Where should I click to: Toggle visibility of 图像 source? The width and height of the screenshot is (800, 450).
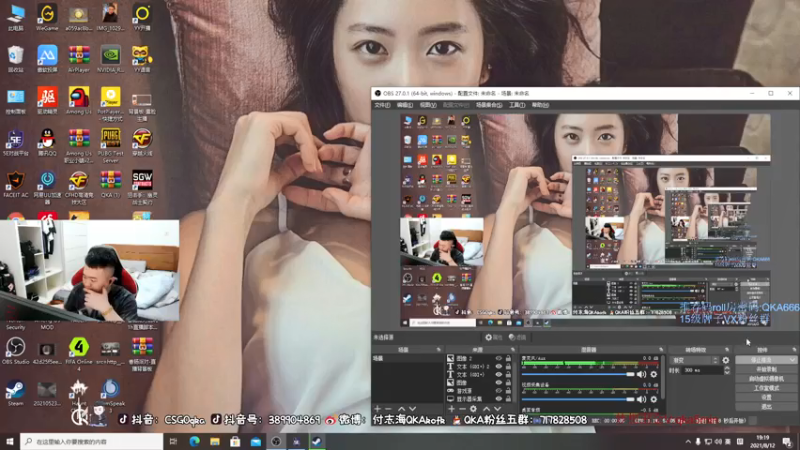[x=499, y=383]
